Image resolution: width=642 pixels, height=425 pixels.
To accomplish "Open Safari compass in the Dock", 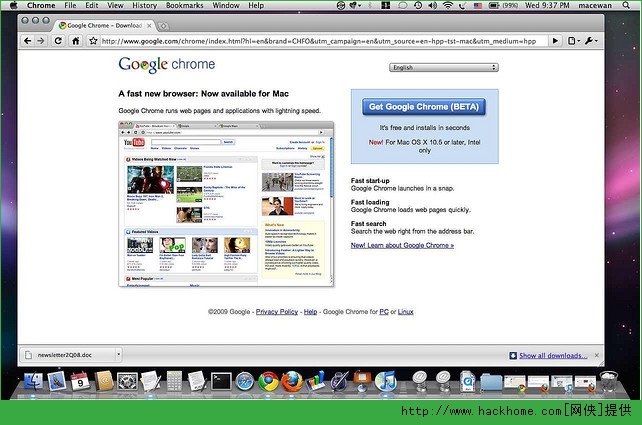I will [x=245, y=382].
